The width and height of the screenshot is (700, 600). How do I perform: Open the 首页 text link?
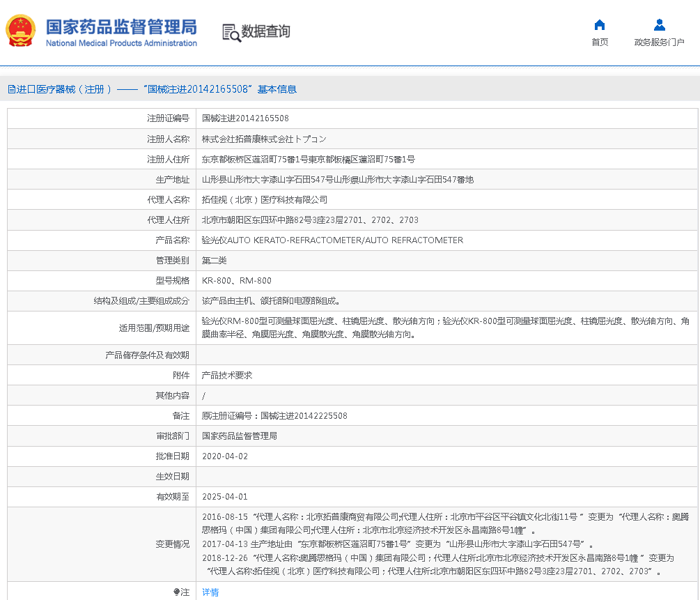(599, 43)
